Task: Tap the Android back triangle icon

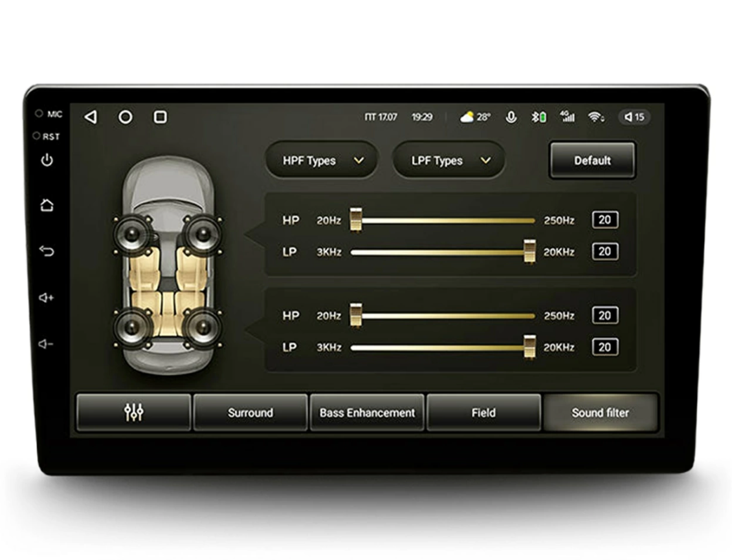Action: click(x=91, y=117)
